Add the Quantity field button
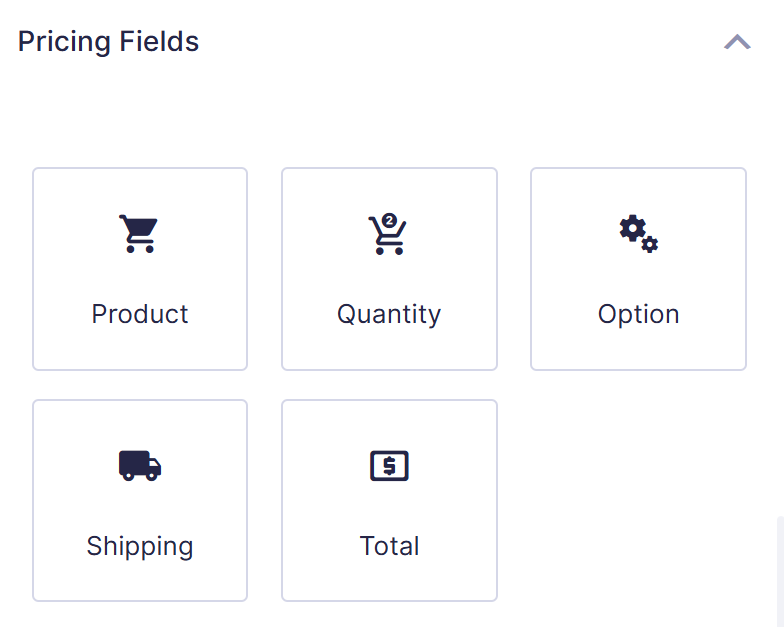 coord(389,269)
